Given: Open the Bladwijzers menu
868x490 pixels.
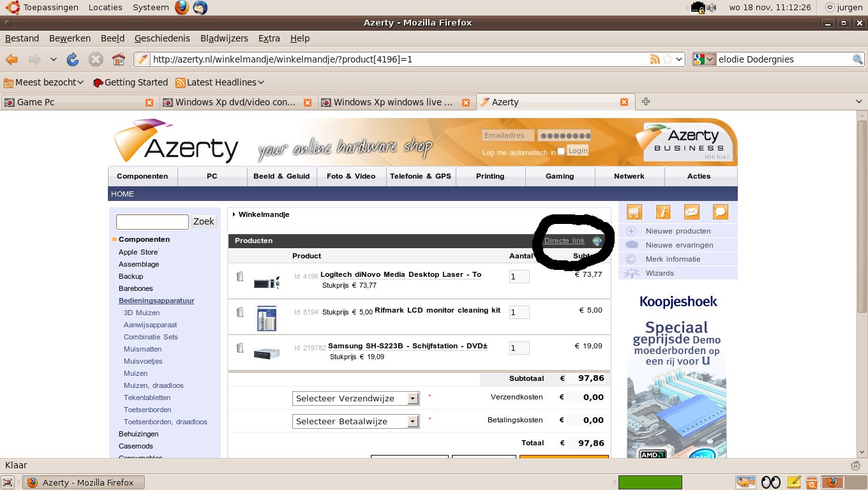Looking at the screenshot, I should pyautogui.click(x=224, y=38).
